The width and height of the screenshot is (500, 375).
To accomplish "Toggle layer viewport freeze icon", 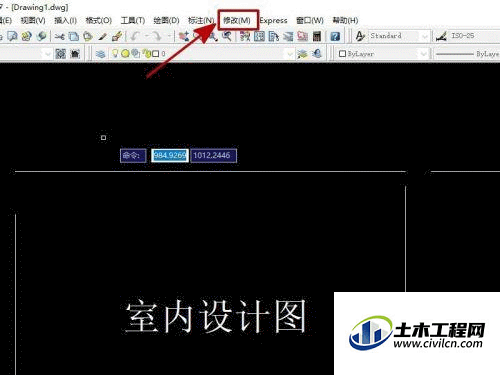I will click(x=135, y=53).
